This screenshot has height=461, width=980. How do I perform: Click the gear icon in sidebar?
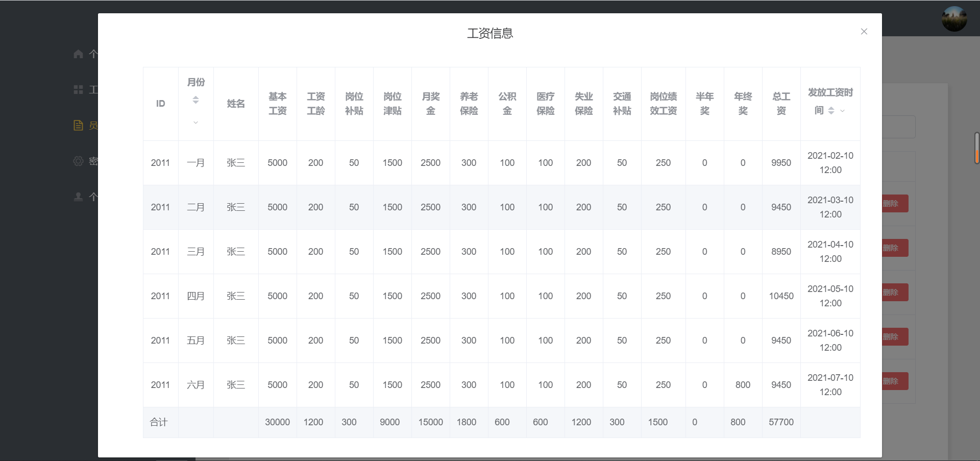78,161
